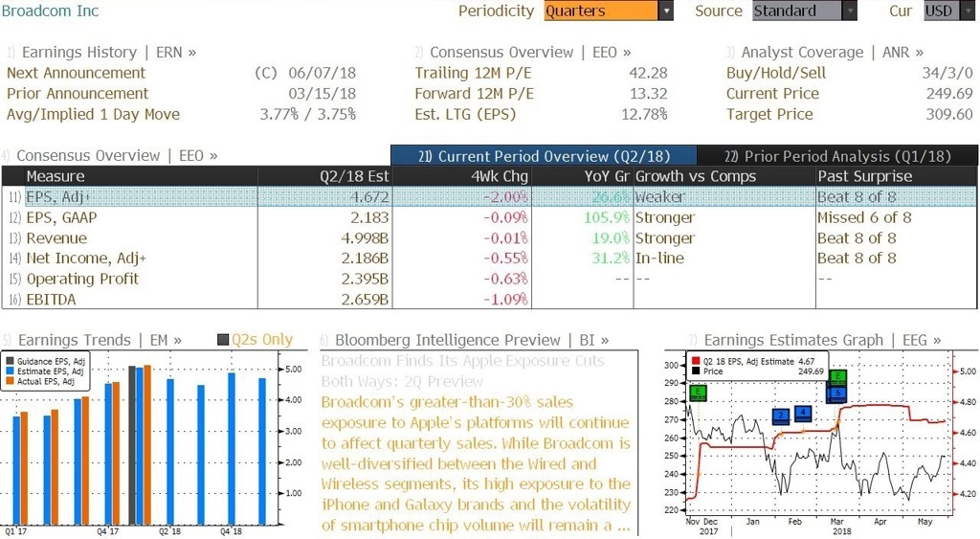Click the gray guidance bar in chart

click(x=132, y=445)
